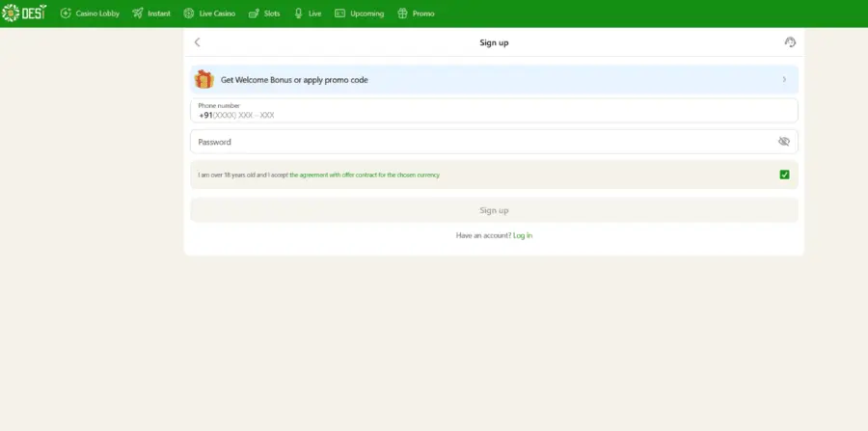Open support via headset icon
Image resolution: width=868 pixels, height=431 pixels.
point(790,42)
